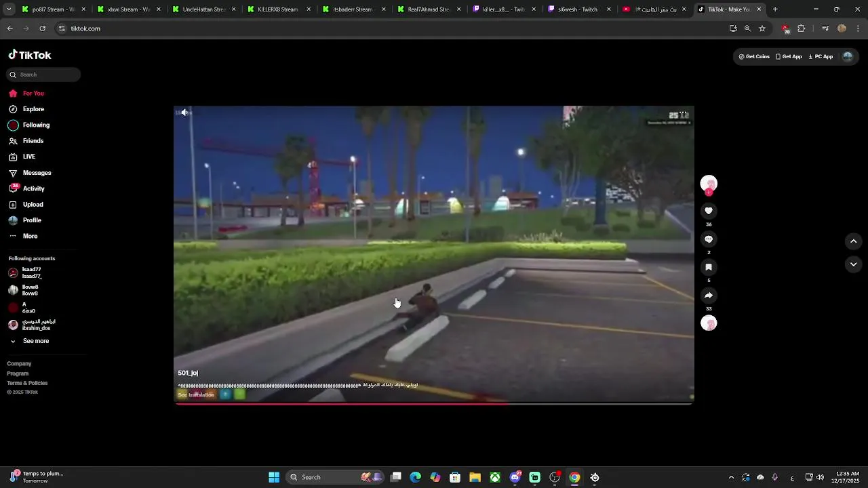
Task: Open the video creator's avatar
Action: pos(709,184)
